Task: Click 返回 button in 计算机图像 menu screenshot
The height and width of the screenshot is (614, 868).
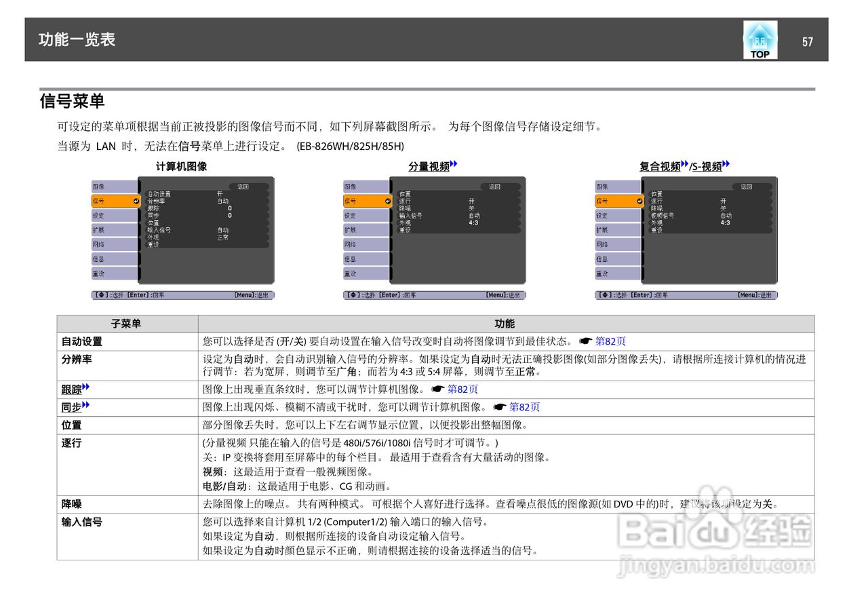Action: point(248,187)
